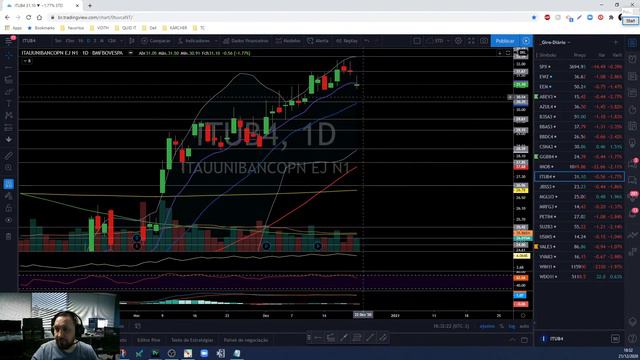
Task: Open the STD saved layout cloud menu
Action: click(438, 41)
